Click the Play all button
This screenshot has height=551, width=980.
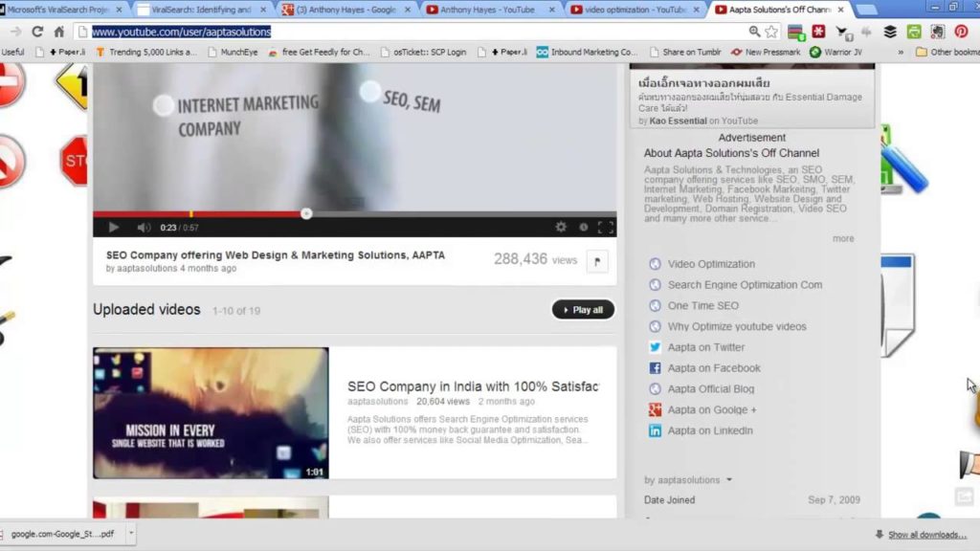(x=583, y=310)
